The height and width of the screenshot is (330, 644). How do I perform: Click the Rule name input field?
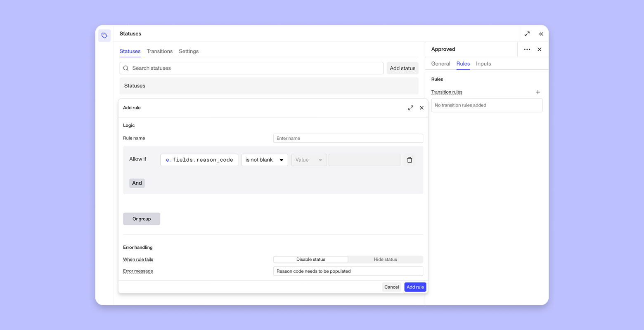tap(348, 138)
